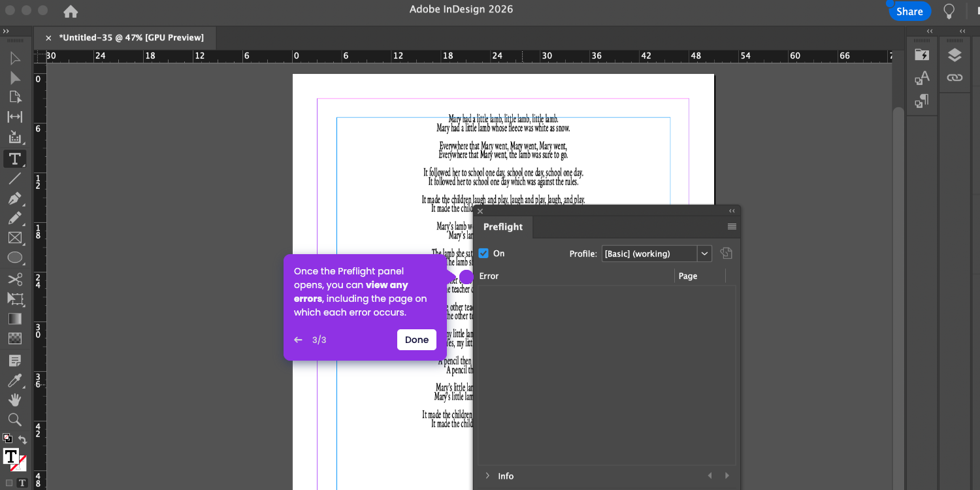Activate the Scissors tool
Viewport: 980px width, 490px height.
[x=15, y=280]
